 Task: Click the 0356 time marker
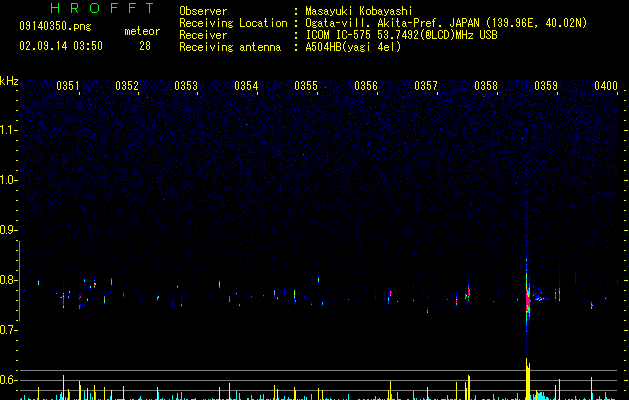[366, 86]
